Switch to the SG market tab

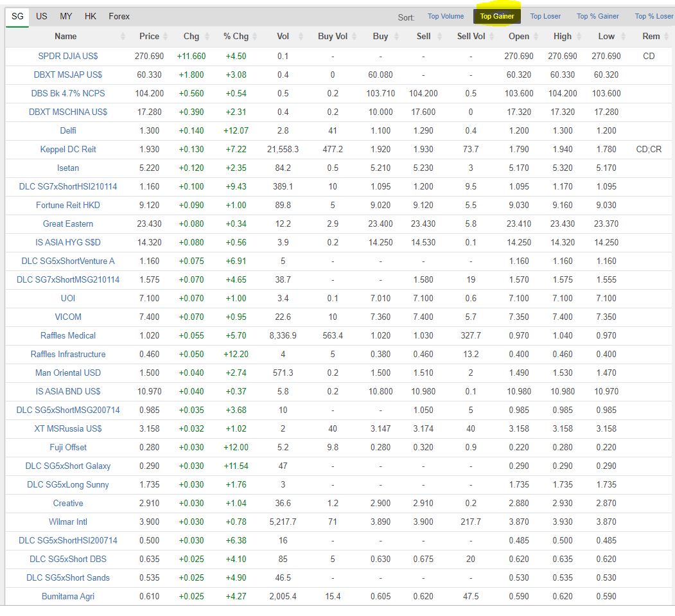click(x=17, y=16)
